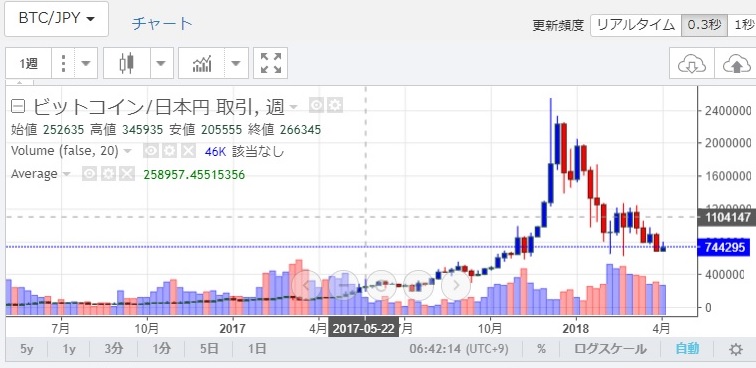The width and height of the screenshot is (756, 368).
Task: Select 1秒 update frequency
Action: [742, 25]
